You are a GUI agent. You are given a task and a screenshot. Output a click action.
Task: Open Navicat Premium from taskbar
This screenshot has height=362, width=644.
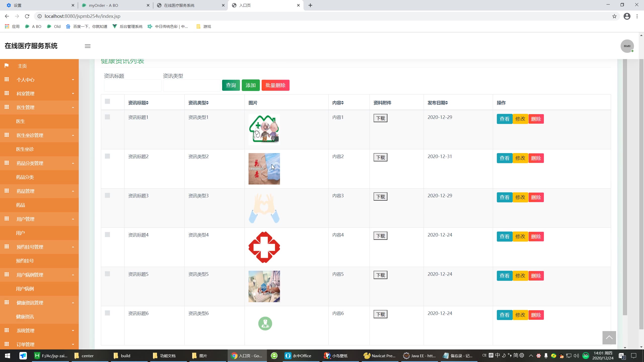pos(379,356)
